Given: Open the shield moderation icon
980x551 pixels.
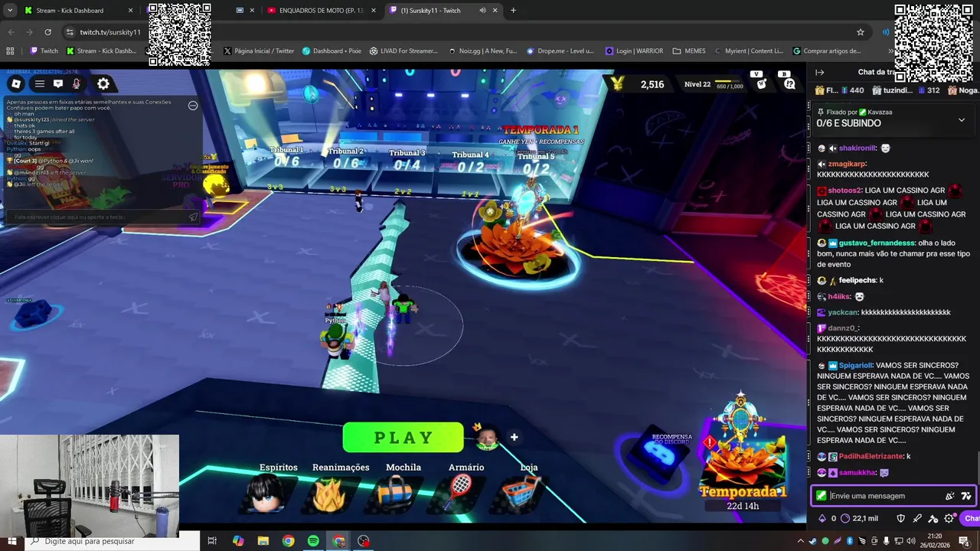Looking at the screenshot, I should coord(901,518).
